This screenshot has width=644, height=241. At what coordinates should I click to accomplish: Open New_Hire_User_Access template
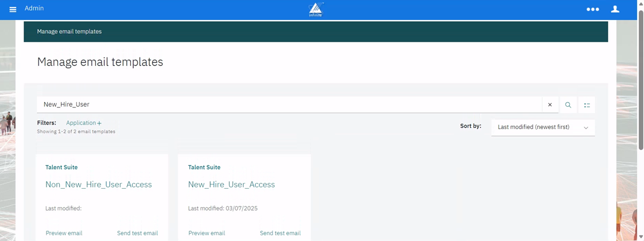[x=231, y=185]
